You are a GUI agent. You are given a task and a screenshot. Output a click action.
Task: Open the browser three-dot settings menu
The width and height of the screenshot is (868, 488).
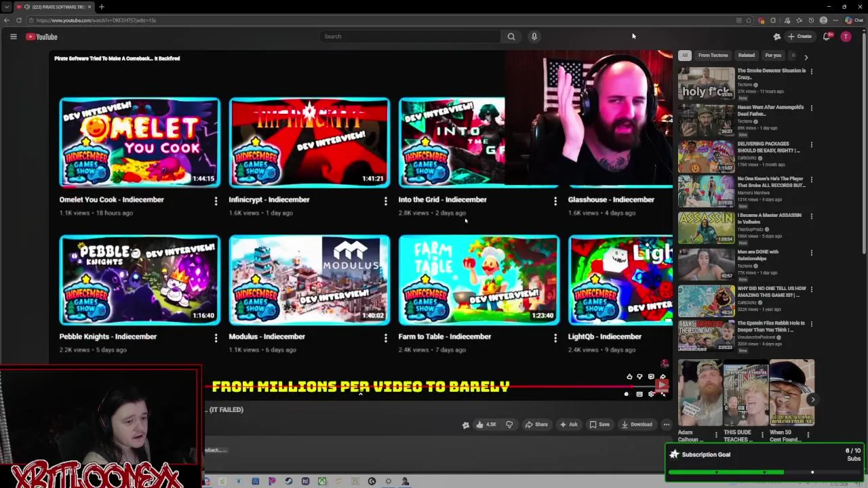835,20
